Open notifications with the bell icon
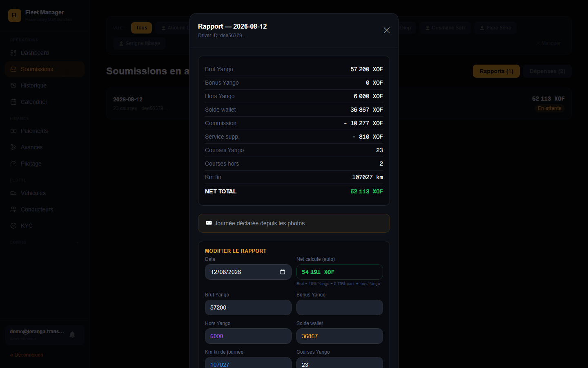 (72, 334)
